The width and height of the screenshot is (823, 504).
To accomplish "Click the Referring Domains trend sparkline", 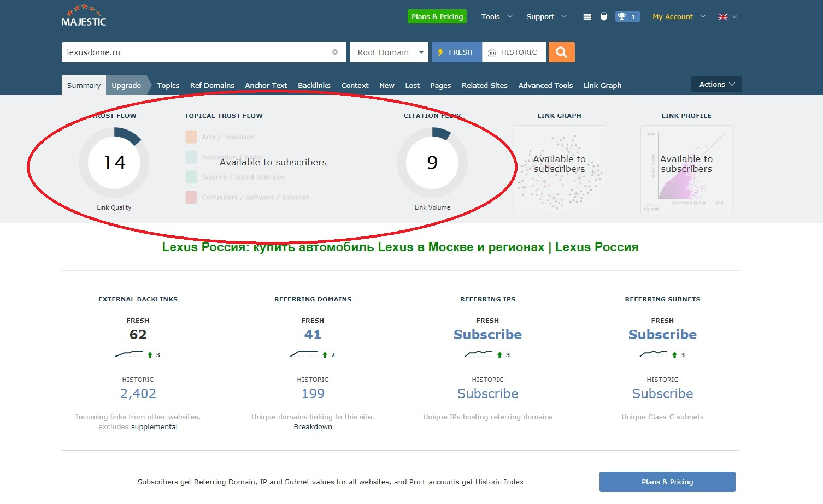I will click(304, 354).
